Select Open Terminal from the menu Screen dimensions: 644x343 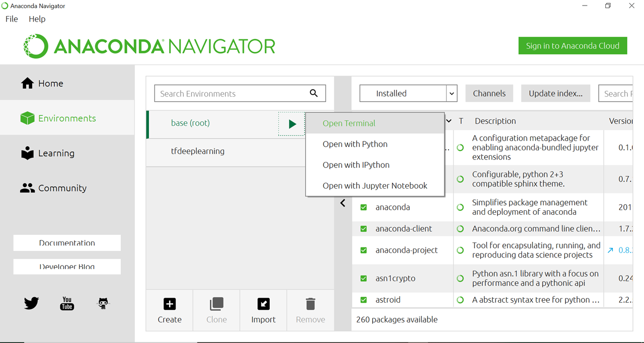(x=375, y=123)
